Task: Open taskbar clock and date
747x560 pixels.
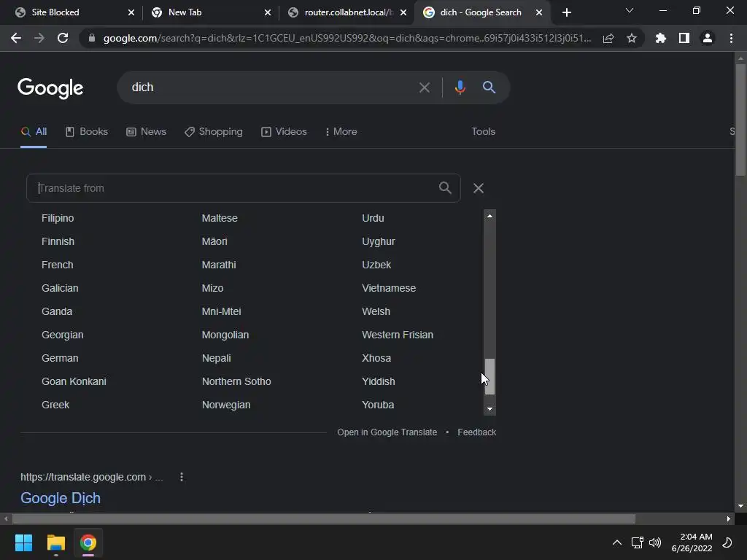Action: point(692,542)
